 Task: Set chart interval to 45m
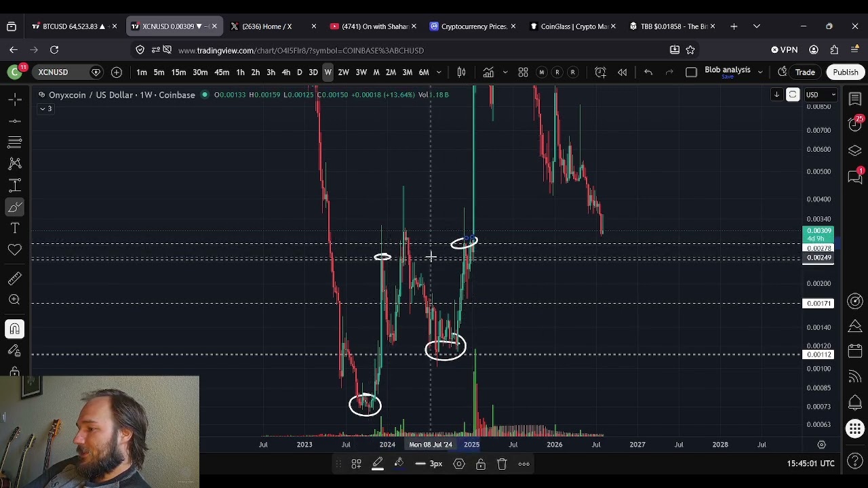(x=222, y=73)
